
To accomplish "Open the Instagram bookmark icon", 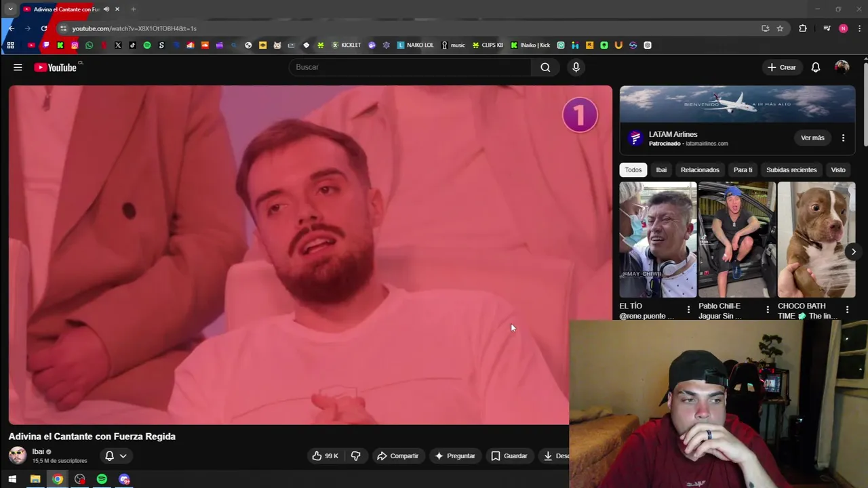I will coord(75,45).
